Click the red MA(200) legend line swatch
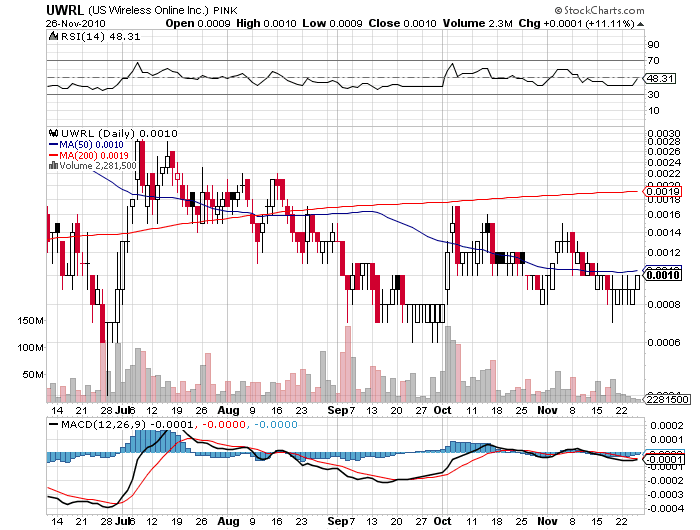Screen dimensions: 700x530 (53, 155)
